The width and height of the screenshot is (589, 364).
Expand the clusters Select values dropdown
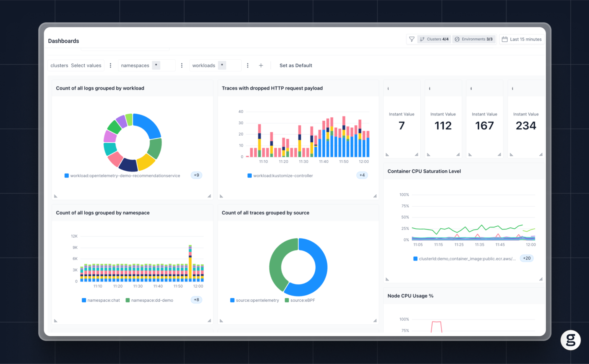pyautogui.click(x=86, y=65)
